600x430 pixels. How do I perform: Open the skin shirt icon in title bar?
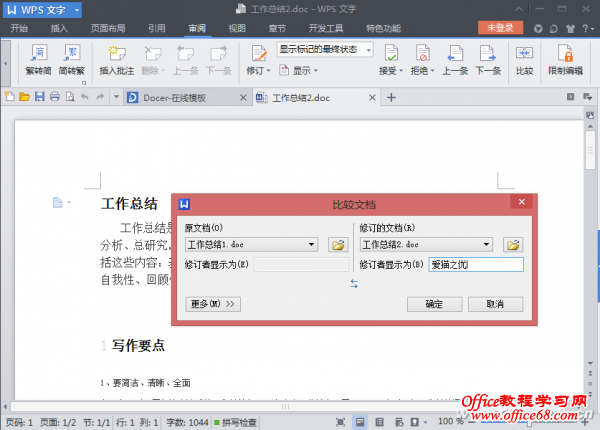click(571, 29)
